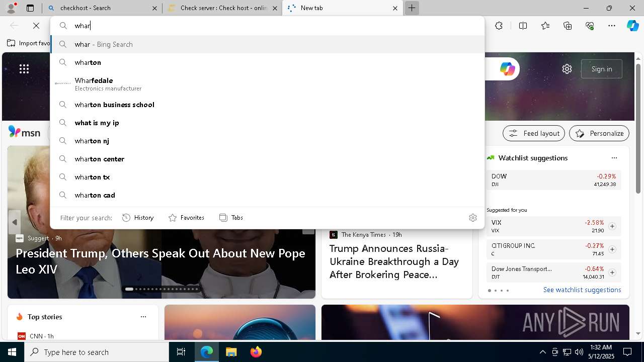The height and width of the screenshot is (362, 644).
Task: Click Sign in button
Action: (602, 69)
